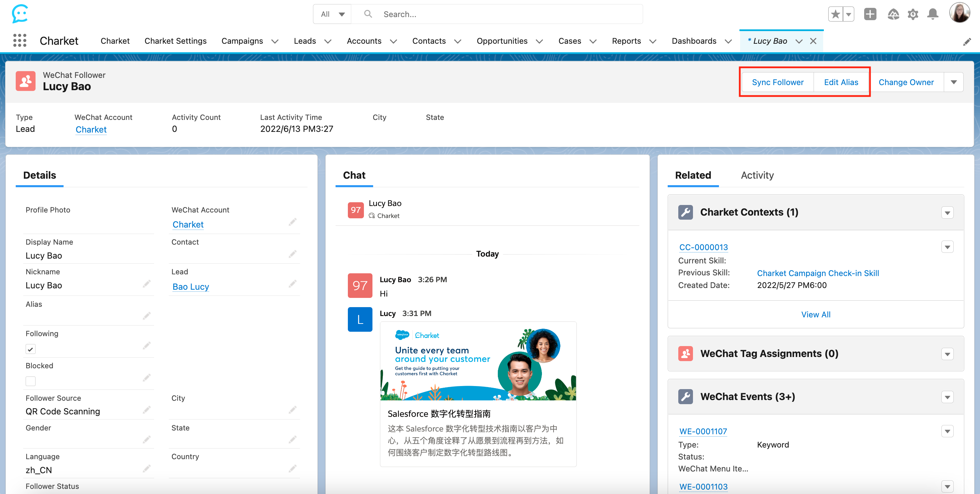
Task: Click the global create plus icon
Action: (x=870, y=14)
